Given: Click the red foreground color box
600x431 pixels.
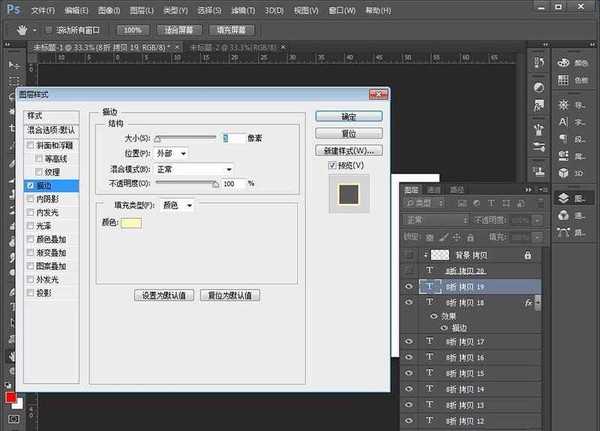Looking at the screenshot, I should point(10,399).
